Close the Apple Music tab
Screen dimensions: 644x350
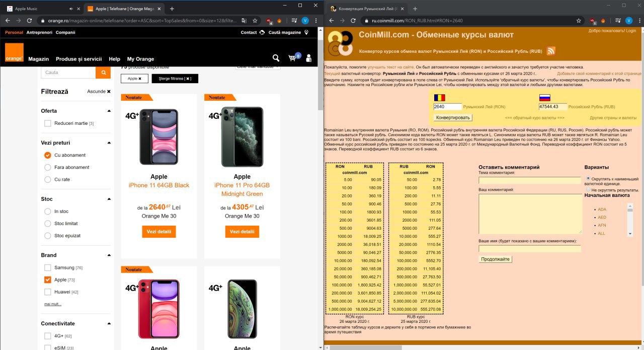77,9
